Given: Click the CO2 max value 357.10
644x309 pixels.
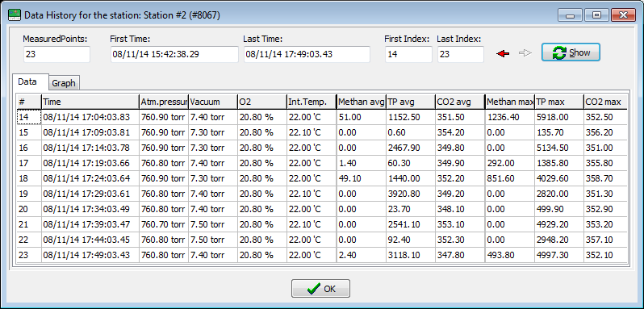Looking at the screenshot, I should coord(605,240).
